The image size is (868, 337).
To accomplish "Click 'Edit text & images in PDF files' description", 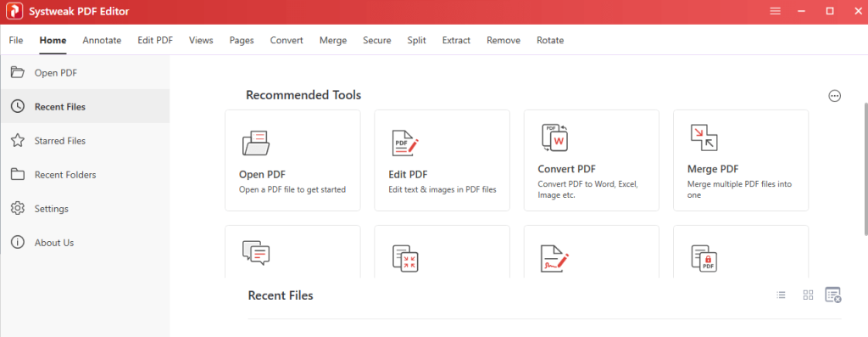I will (442, 189).
